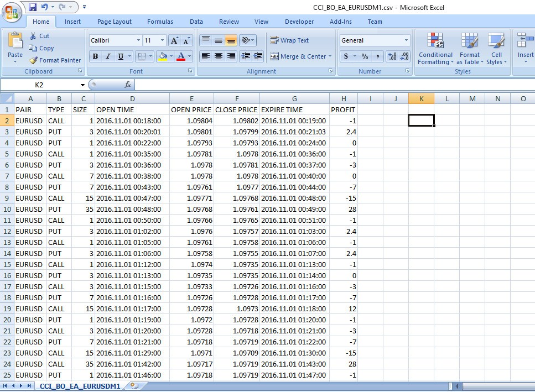Switch to the Page Layout tab
Screen dimensions: 535x392
pos(115,22)
